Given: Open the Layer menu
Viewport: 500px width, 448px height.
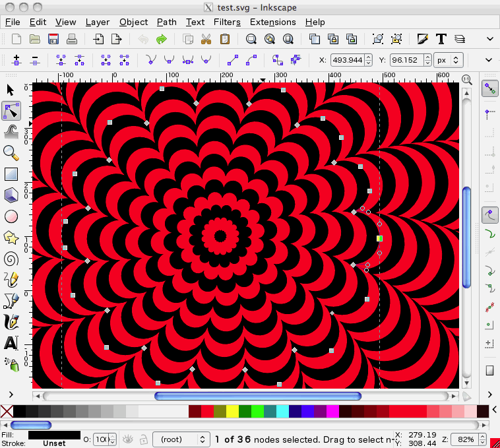Looking at the screenshot, I should pyautogui.click(x=98, y=22).
